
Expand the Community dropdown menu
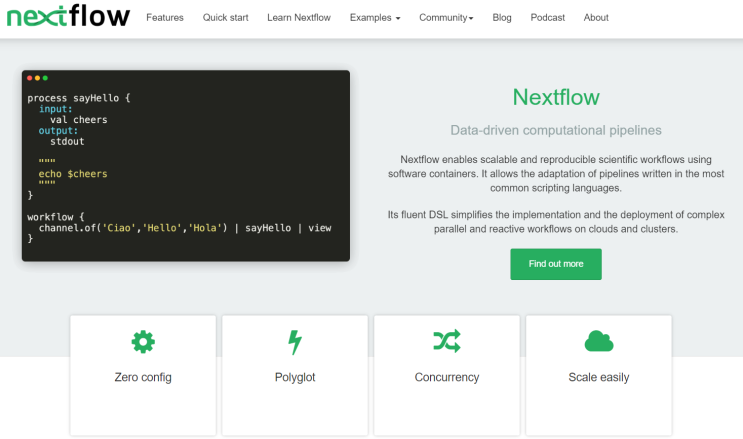click(446, 18)
